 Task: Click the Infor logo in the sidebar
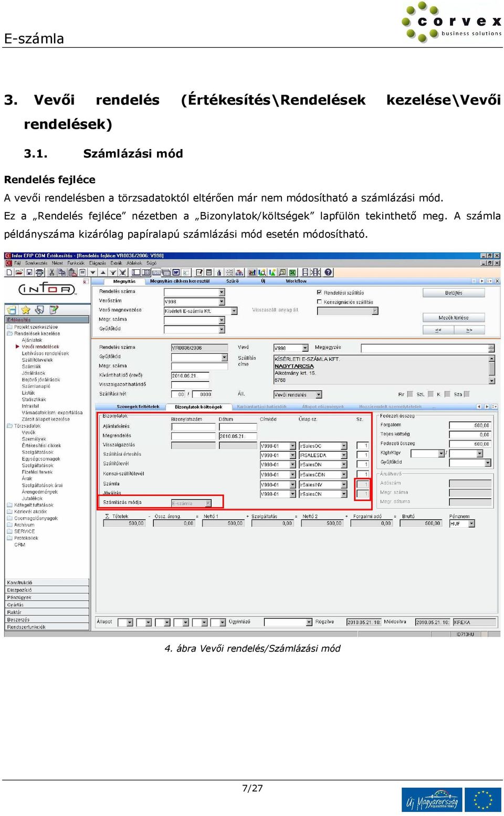pos(47,289)
